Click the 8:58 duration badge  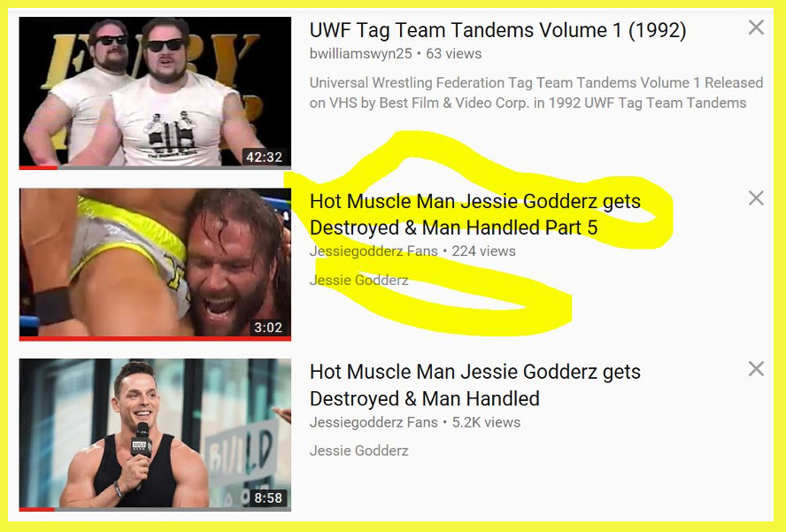coord(268,497)
